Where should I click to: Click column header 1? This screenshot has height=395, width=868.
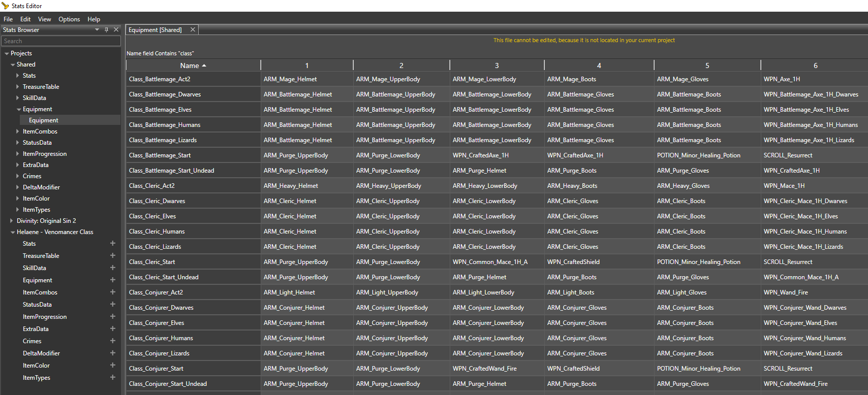(307, 65)
